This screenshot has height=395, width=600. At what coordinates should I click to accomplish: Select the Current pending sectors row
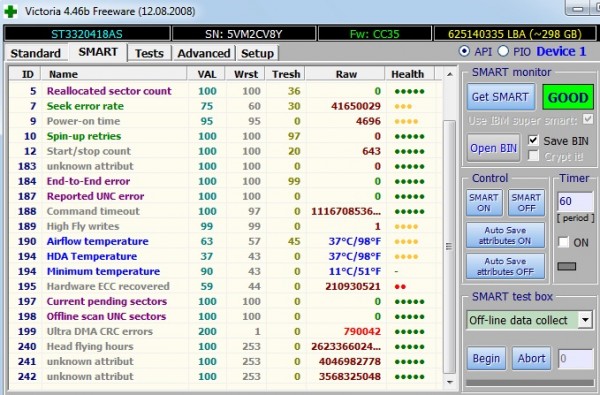pos(226,301)
